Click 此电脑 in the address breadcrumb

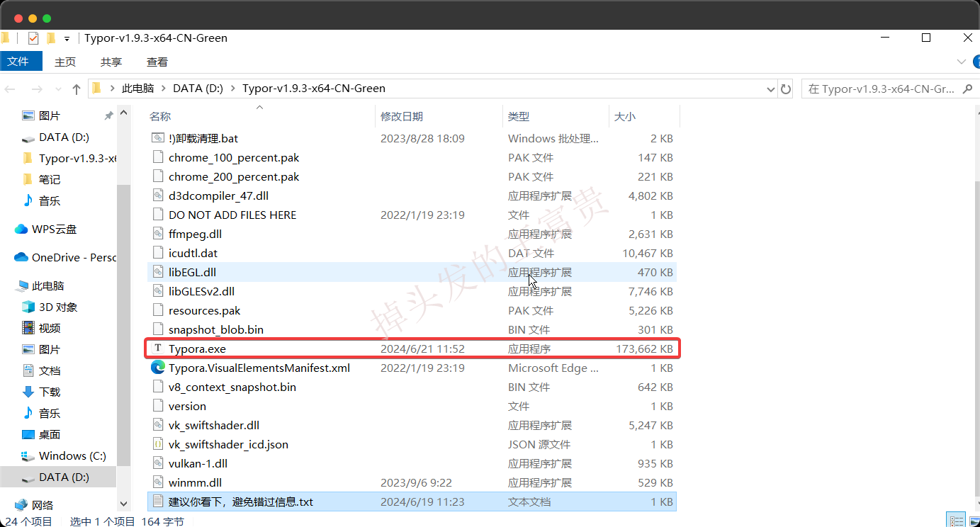(138, 89)
